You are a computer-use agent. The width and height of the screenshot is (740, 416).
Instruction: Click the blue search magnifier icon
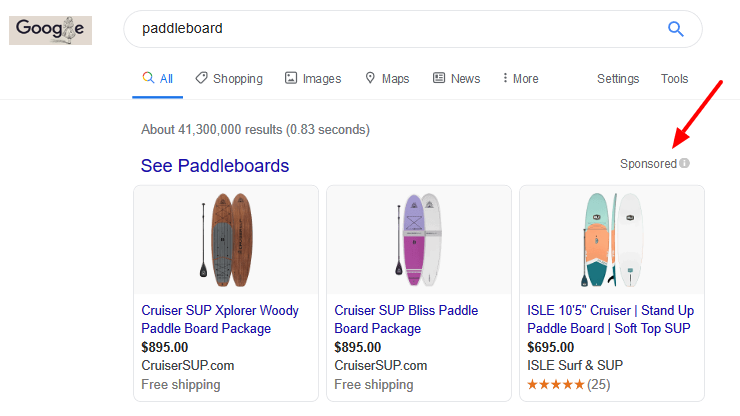pyautogui.click(x=675, y=28)
